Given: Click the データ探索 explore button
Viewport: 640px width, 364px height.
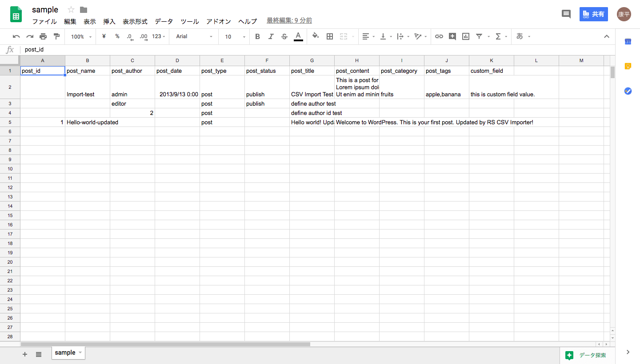Looking at the screenshot, I should click(x=588, y=355).
